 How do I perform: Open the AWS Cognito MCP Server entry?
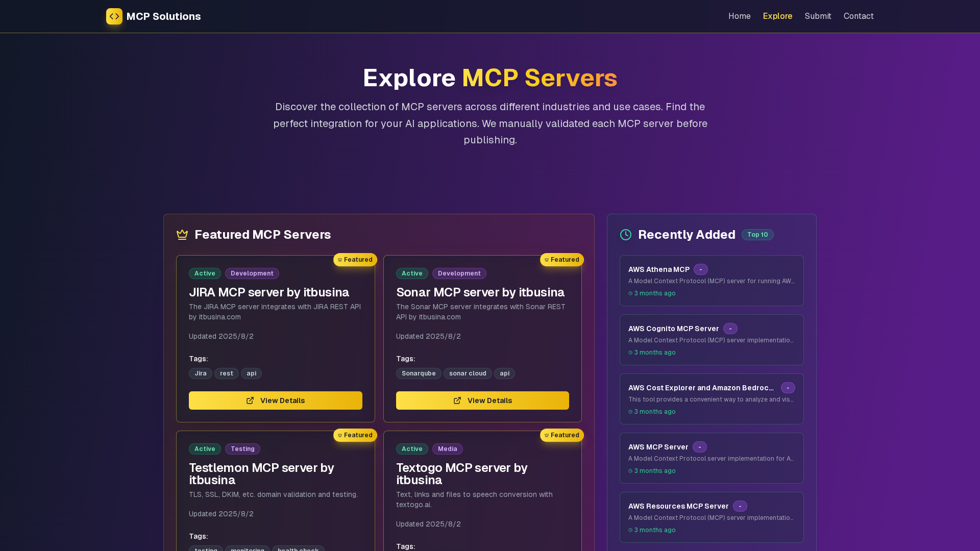(673, 329)
